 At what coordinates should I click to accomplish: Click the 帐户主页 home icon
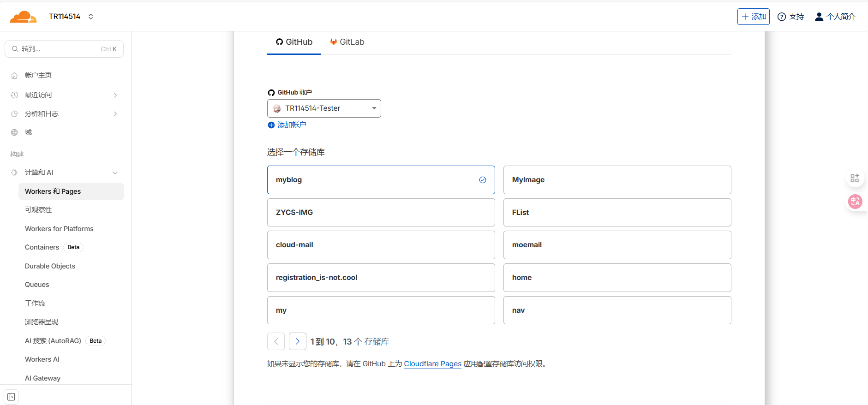[14, 75]
